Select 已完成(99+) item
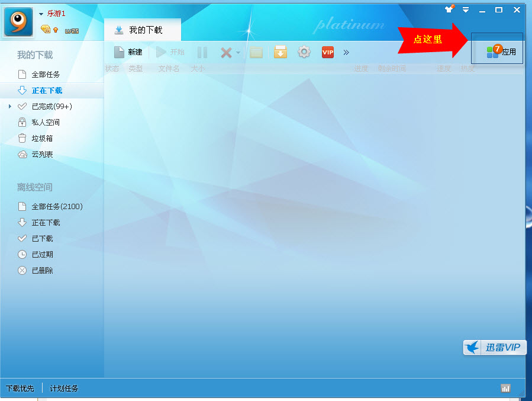The image size is (532, 401). [x=52, y=106]
